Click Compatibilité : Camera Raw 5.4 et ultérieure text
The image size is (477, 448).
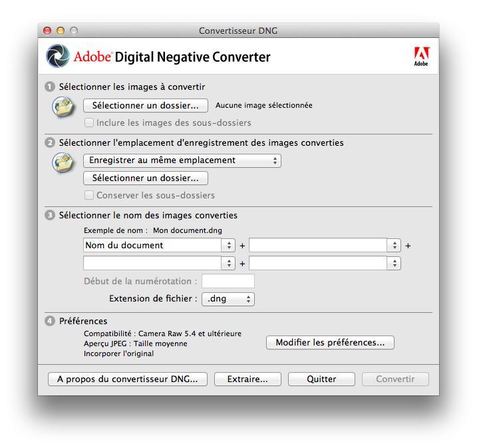click(162, 334)
